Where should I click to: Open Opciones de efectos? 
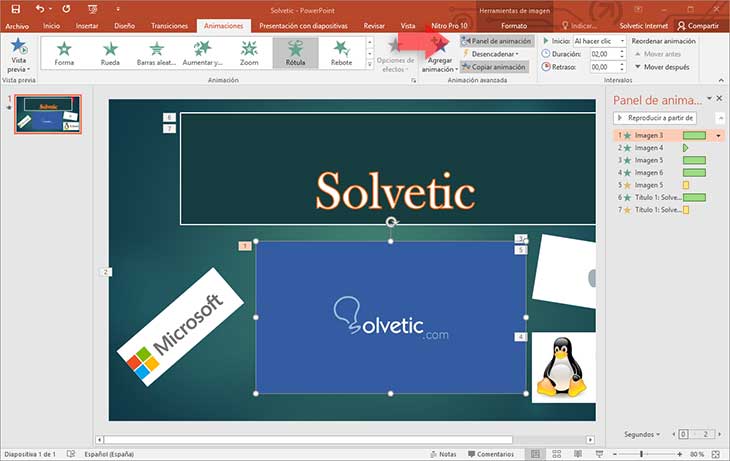(x=395, y=56)
